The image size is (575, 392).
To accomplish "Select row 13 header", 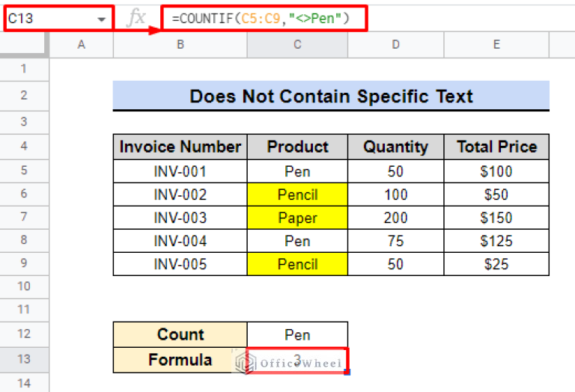I will (24, 359).
